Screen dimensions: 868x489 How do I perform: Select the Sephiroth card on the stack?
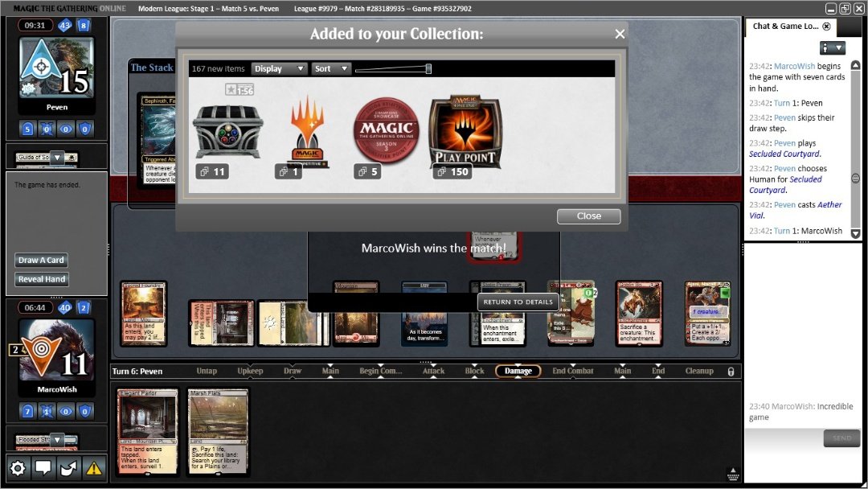156,141
